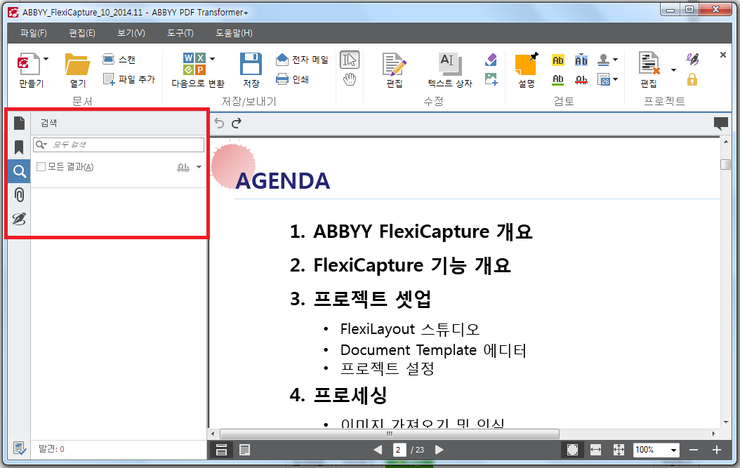Click the 프로젝트 편집 redaction icon

click(649, 64)
